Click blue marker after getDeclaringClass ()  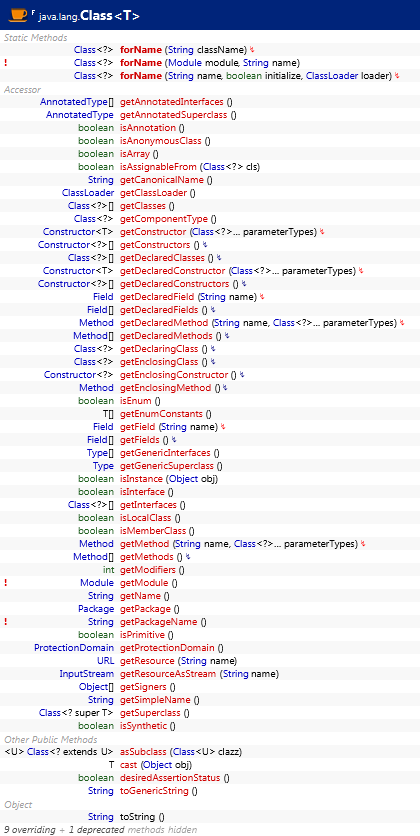coord(213,349)
